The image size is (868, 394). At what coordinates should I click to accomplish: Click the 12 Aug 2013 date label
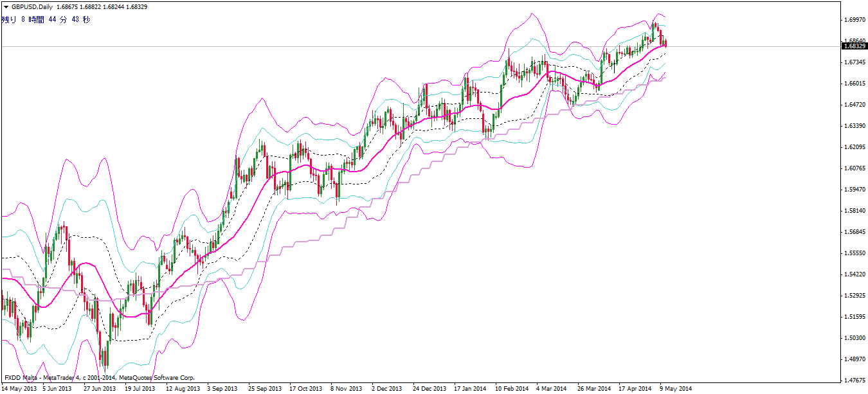coord(182,389)
